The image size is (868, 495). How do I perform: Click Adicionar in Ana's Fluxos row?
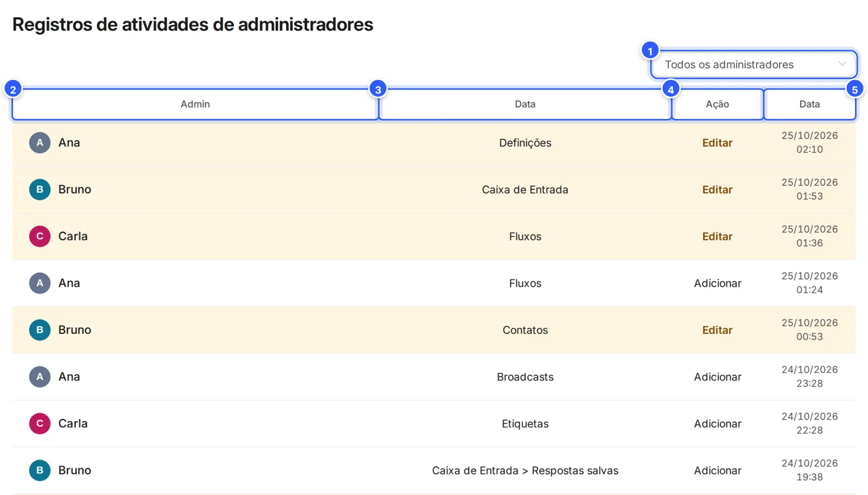[717, 283]
